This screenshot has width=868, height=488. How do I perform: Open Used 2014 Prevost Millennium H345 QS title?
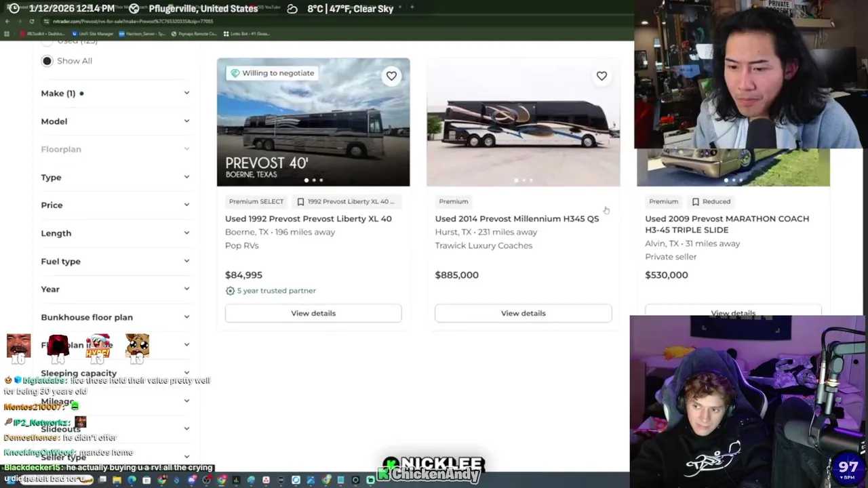coord(517,219)
